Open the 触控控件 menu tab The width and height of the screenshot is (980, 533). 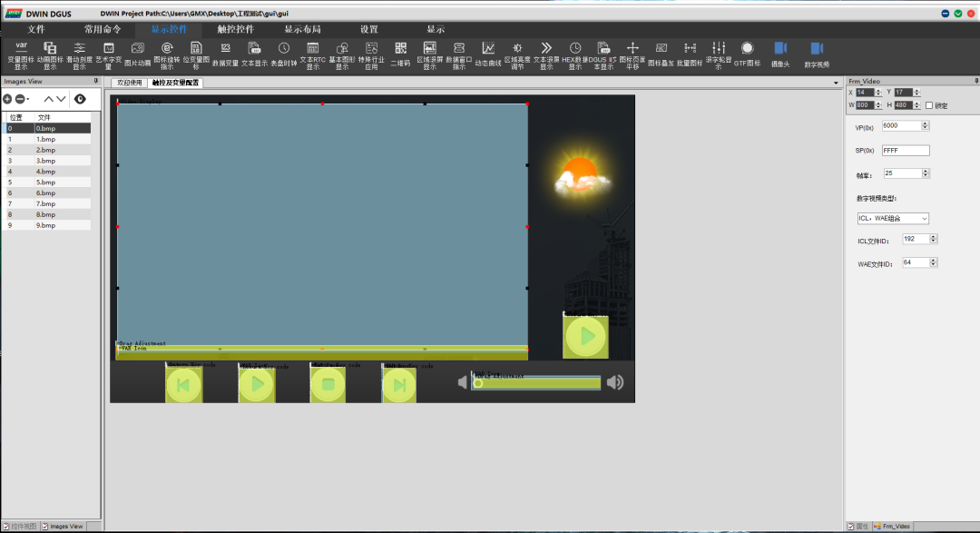tap(236, 29)
